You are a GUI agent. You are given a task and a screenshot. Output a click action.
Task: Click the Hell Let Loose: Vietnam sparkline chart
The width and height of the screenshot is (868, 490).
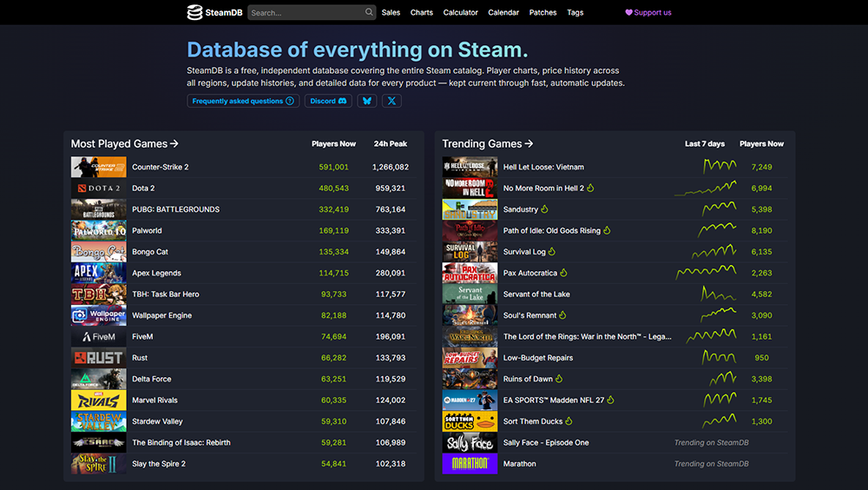point(720,166)
